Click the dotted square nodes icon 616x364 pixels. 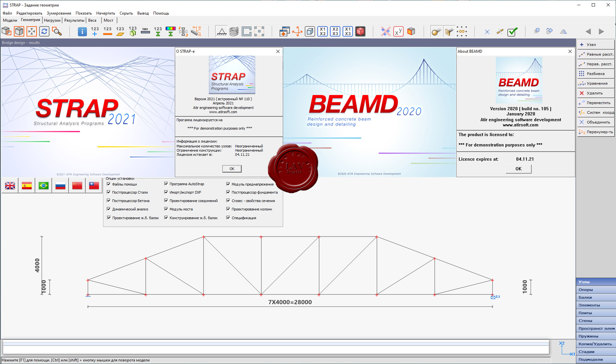click(x=259, y=31)
